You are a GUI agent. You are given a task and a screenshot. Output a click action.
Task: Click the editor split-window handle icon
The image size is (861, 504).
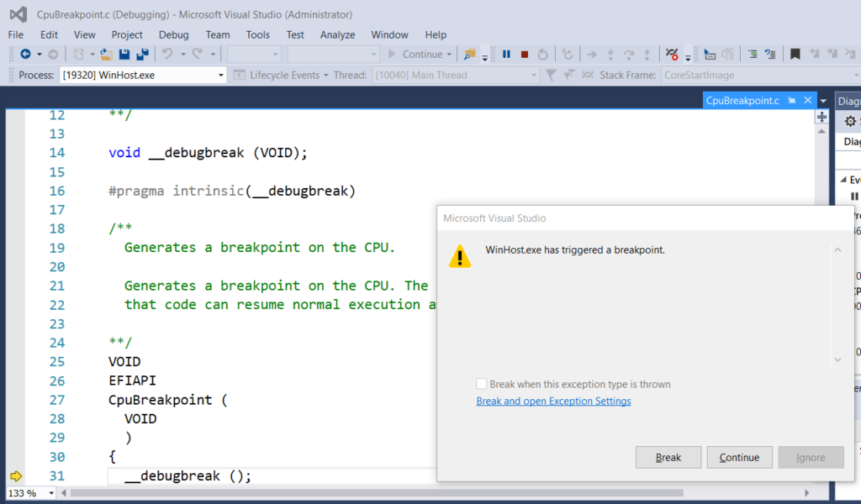click(821, 117)
